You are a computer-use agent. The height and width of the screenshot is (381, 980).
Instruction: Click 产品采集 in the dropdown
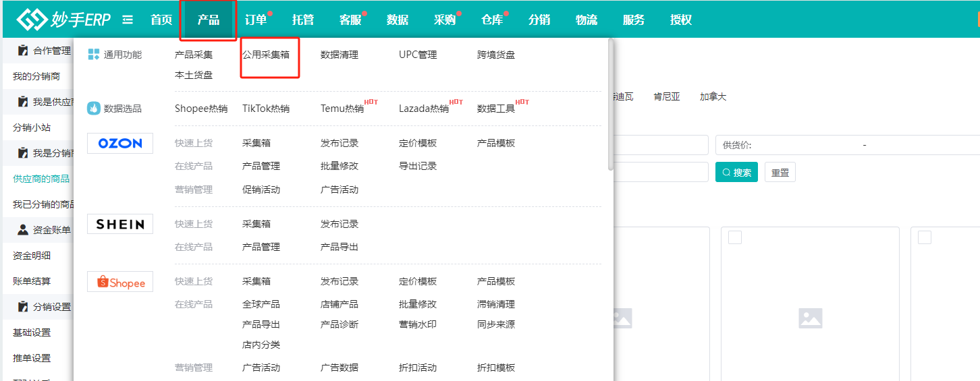(x=194, y=55)
